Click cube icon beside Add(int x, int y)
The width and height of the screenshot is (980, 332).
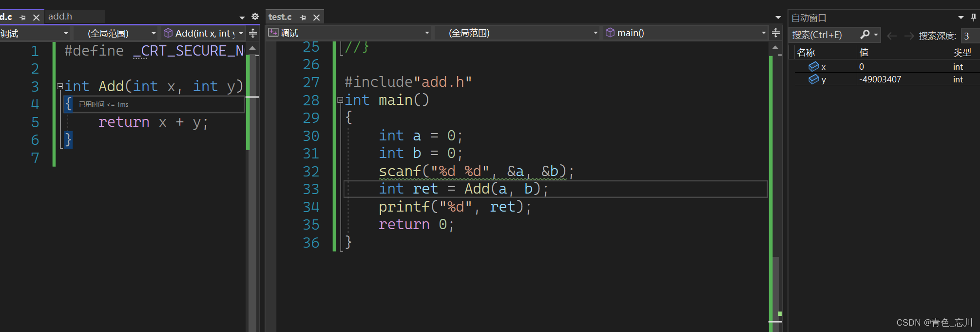pyautogui.click(x=168, y=33)
